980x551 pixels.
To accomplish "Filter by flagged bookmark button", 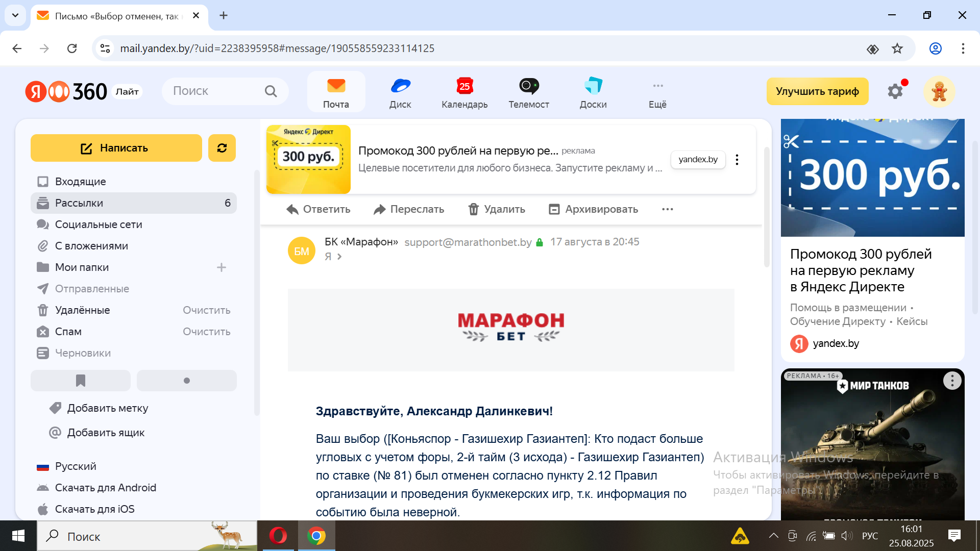I will (81, 381).
